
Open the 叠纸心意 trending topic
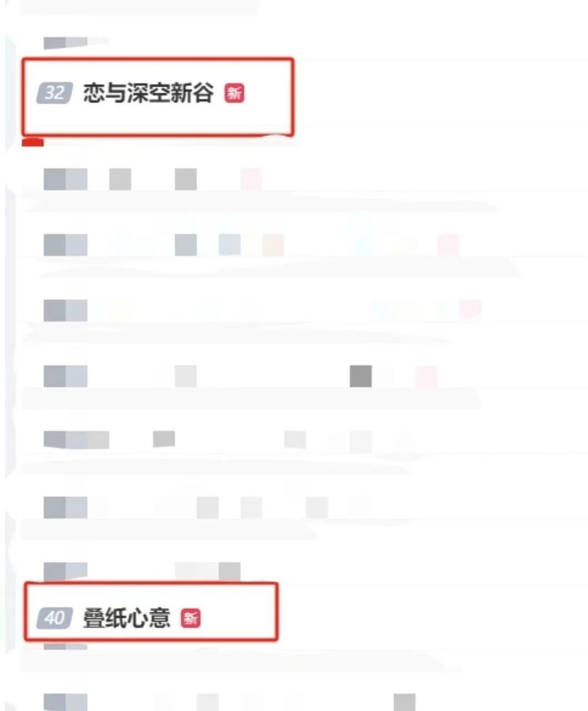point(127,617)
